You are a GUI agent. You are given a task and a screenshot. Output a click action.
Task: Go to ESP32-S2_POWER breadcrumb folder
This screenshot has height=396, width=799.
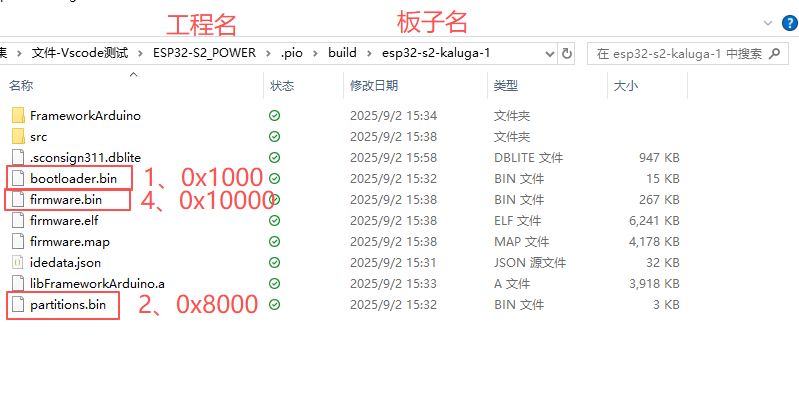(x=204, y=53)
